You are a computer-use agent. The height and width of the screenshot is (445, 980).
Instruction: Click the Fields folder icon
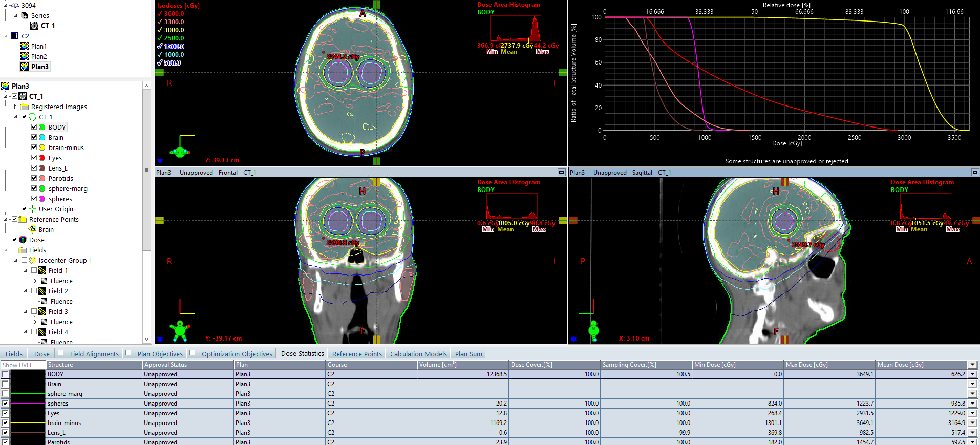[x=23, y=250]
